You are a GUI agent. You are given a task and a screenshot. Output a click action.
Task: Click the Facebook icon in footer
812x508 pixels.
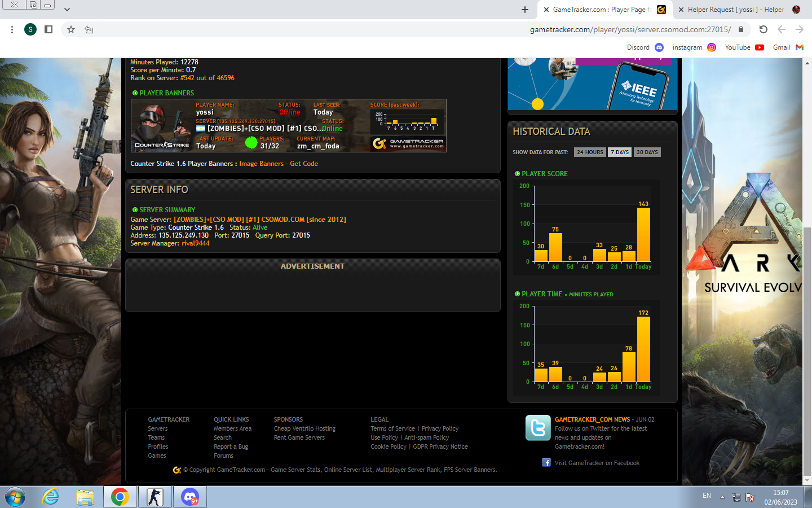click(x=546, y=463)
